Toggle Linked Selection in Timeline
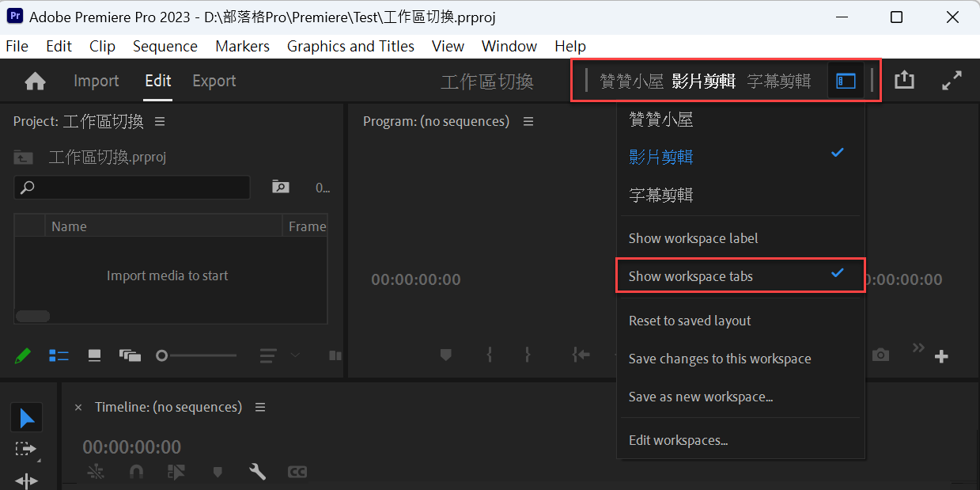Viewport: 980px width, 490px height. pos(176,473)
